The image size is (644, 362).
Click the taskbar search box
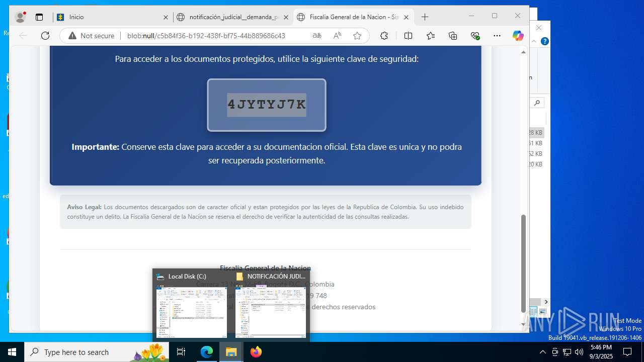(x=97, y=352)
